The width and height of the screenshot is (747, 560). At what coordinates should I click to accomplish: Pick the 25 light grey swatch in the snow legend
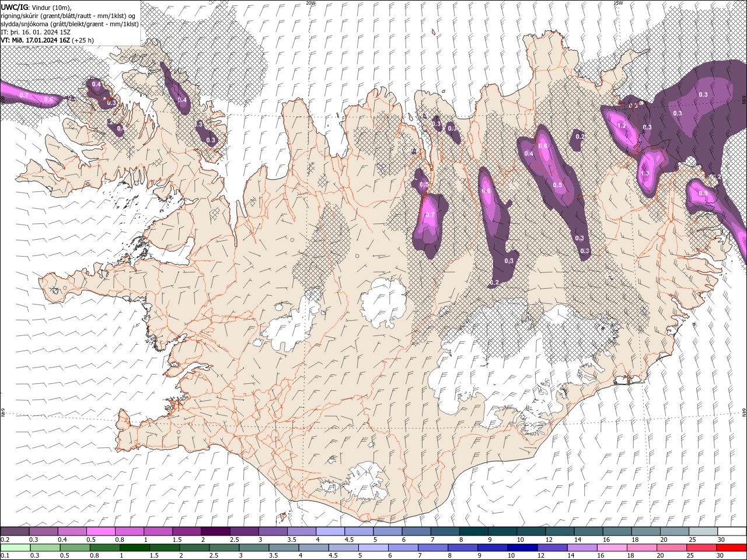pos(703,531)
